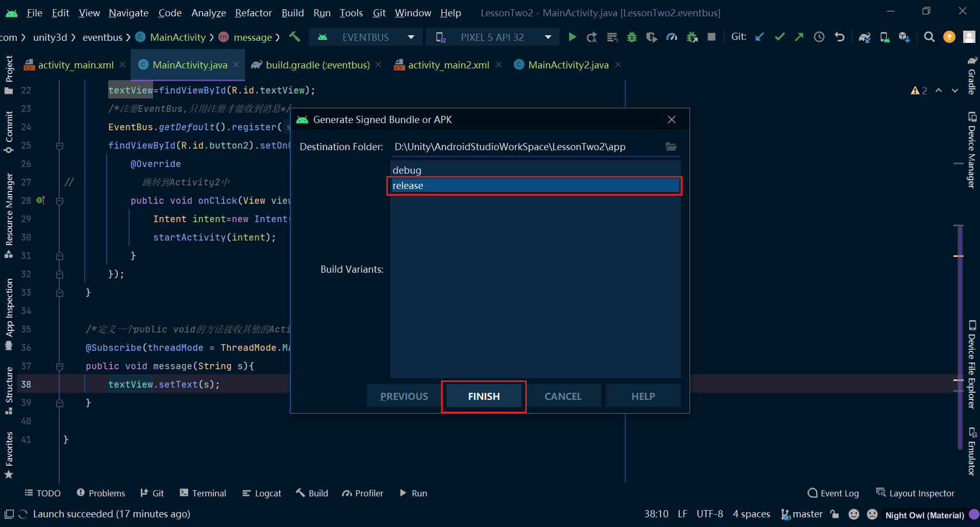
Task: Change UTF-8 file encoding in status bar
Action: tap(709, 514)
